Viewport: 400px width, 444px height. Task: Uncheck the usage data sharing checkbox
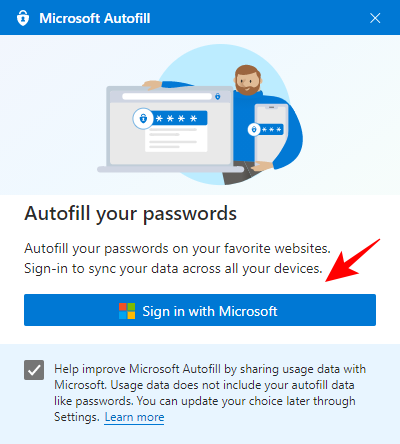pyautogui.click(x=34, y=370)
